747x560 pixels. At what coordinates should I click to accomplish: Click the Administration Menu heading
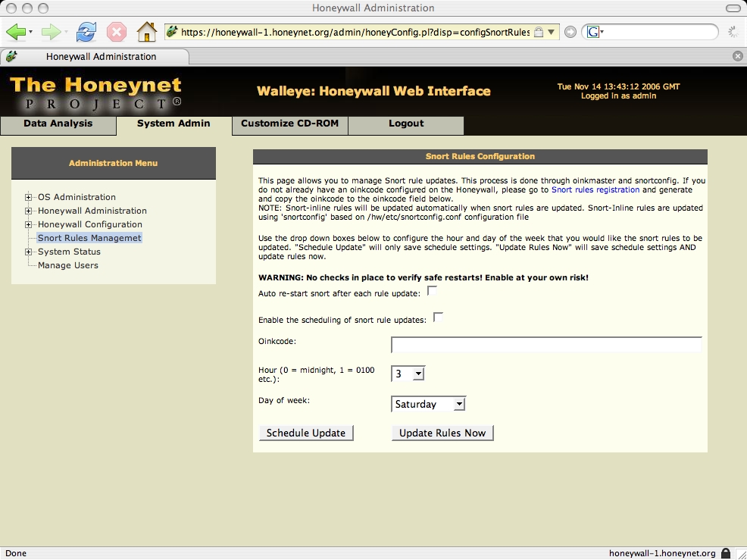tap(114, 163)
